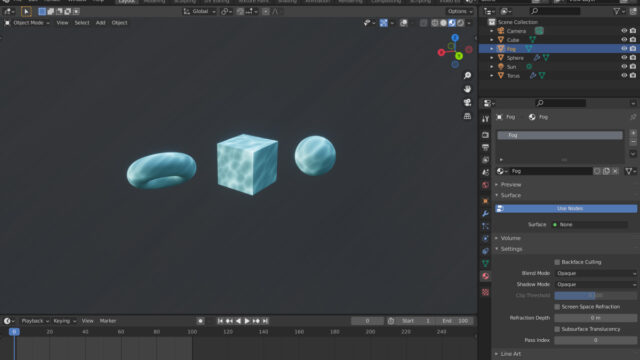640x360 pixels.
Task: Remove material slot with minus button
Action: coord(633,142)
